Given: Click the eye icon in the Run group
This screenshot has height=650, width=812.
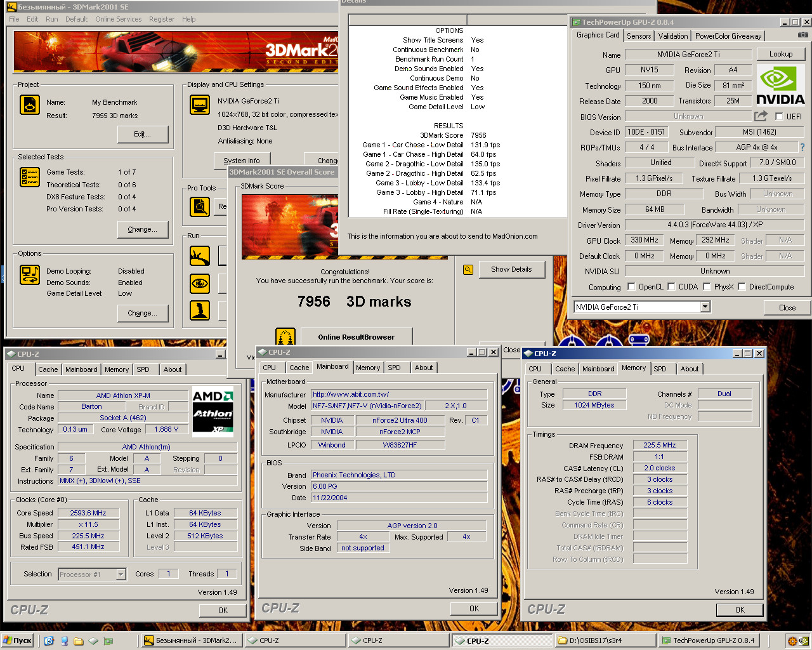Looking at the screenshot, I should pyautogui.click(x=200, y=283).
